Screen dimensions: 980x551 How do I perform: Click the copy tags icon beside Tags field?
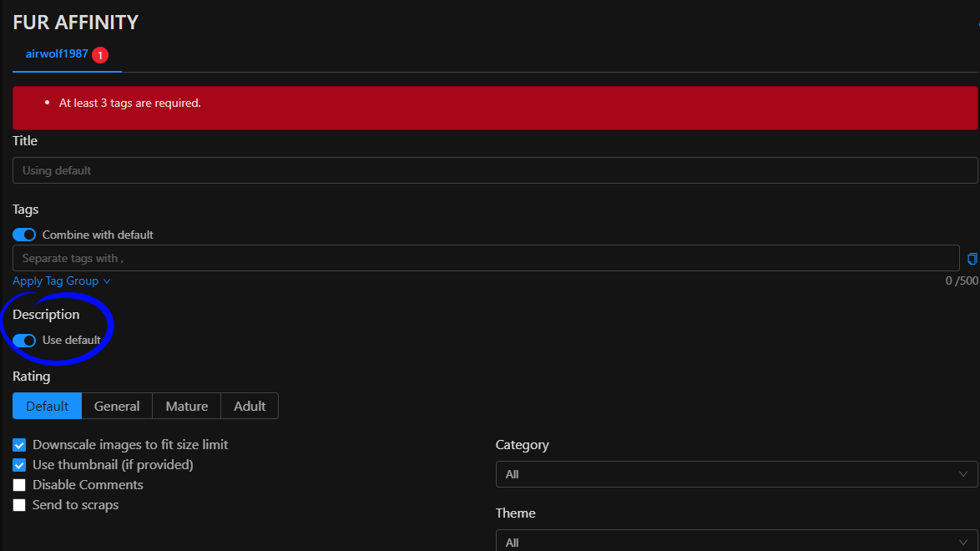click(x=972, y=259)
